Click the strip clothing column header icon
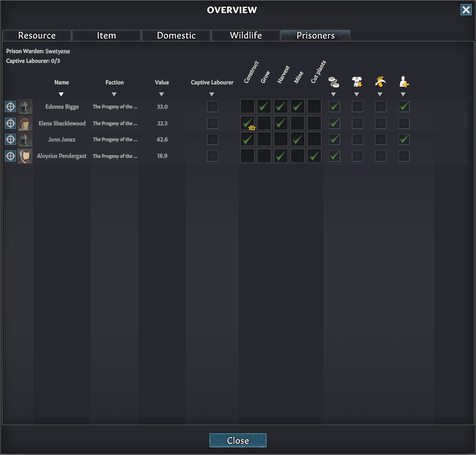476x455 pixels. coord(357,82)
